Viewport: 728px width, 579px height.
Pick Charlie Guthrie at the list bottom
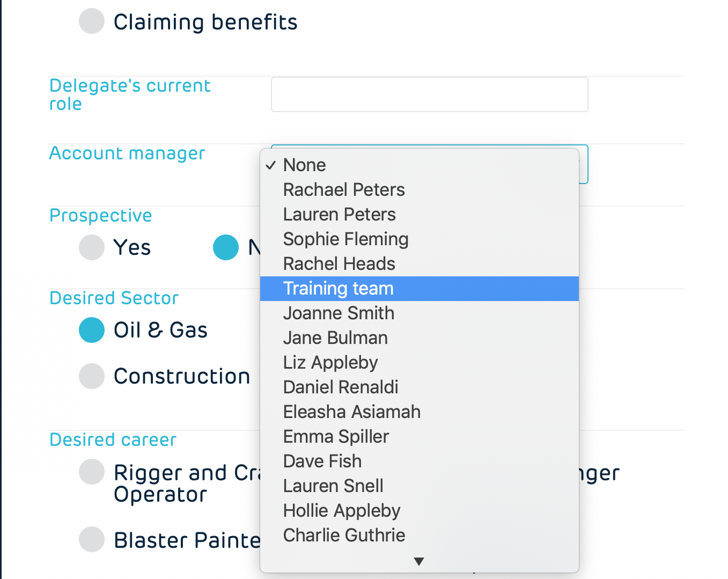click(344, 535)
